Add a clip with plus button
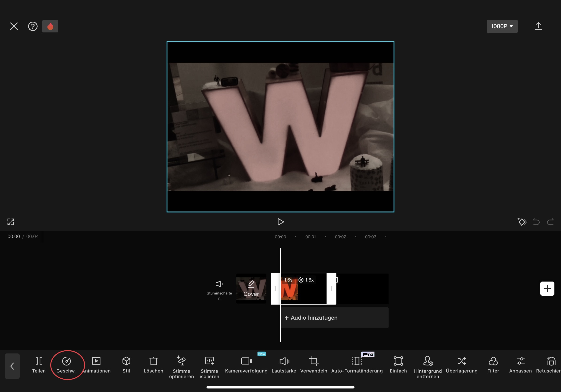 [547, 289]
